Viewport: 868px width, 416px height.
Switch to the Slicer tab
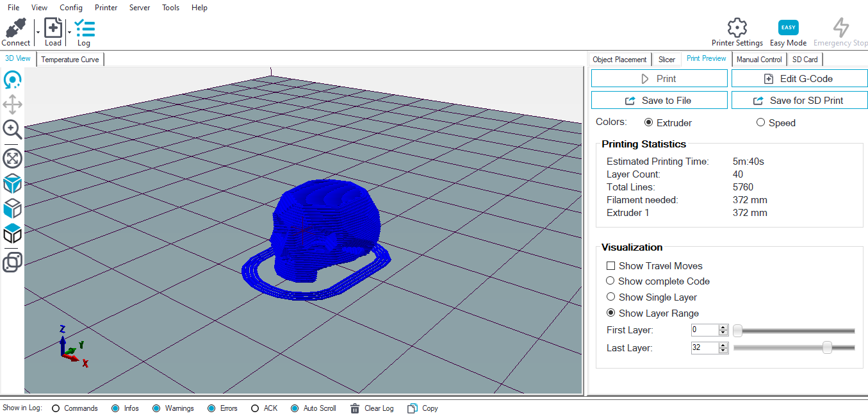(x=667, y=60)
